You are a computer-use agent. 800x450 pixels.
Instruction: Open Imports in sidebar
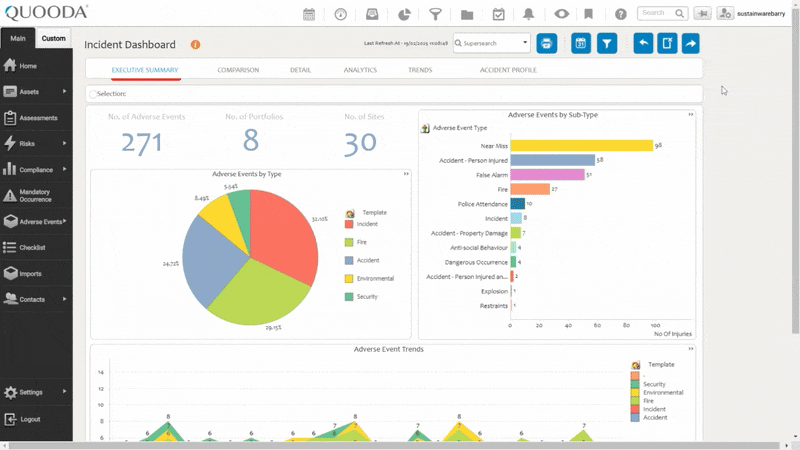click(36, 273)
